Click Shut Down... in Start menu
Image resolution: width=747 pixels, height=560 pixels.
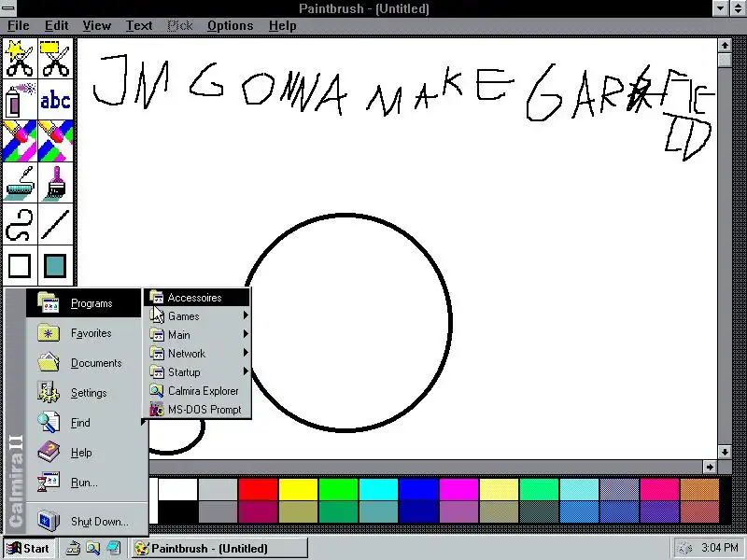87,521
